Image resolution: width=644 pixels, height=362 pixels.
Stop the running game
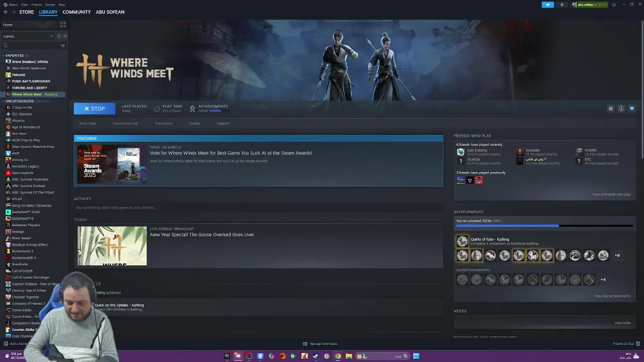[94, 109]
